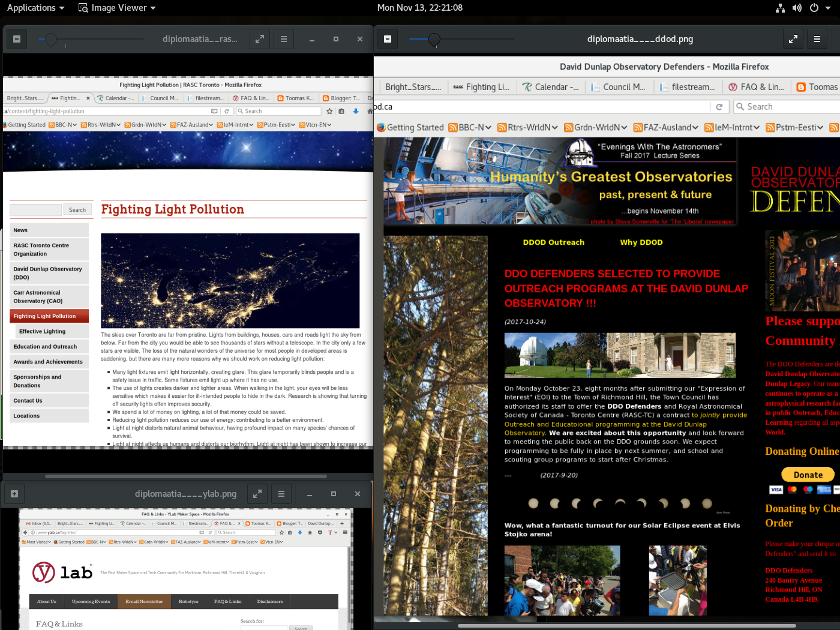The height and width of the screenshot is (630, 840).
Task: Click the horizontal scrollbar of the rasc image window
Action: [186, 476]
